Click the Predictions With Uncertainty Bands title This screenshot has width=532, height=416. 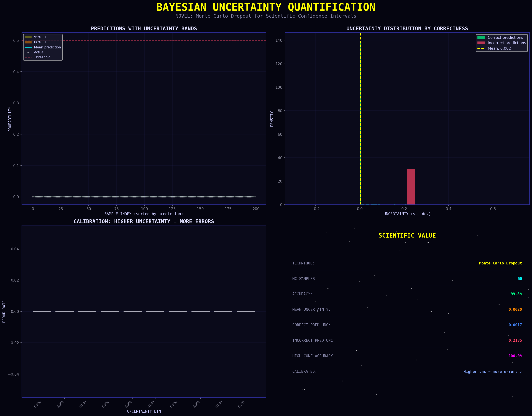tap(144, 28)
